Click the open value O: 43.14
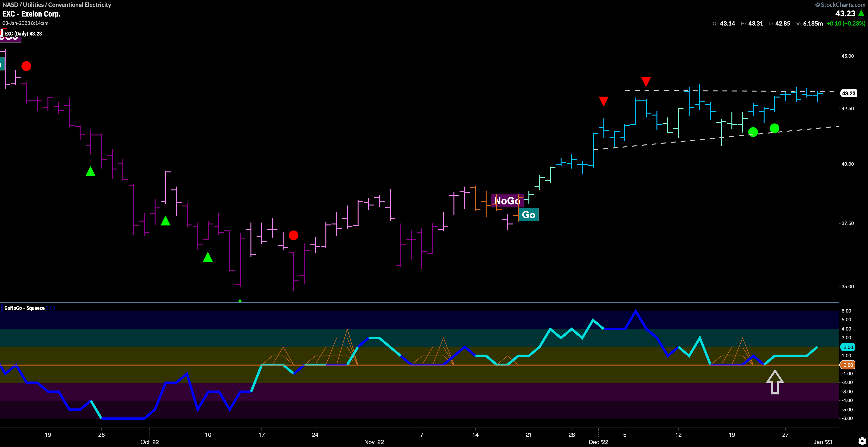 click(x=723, y=24)
